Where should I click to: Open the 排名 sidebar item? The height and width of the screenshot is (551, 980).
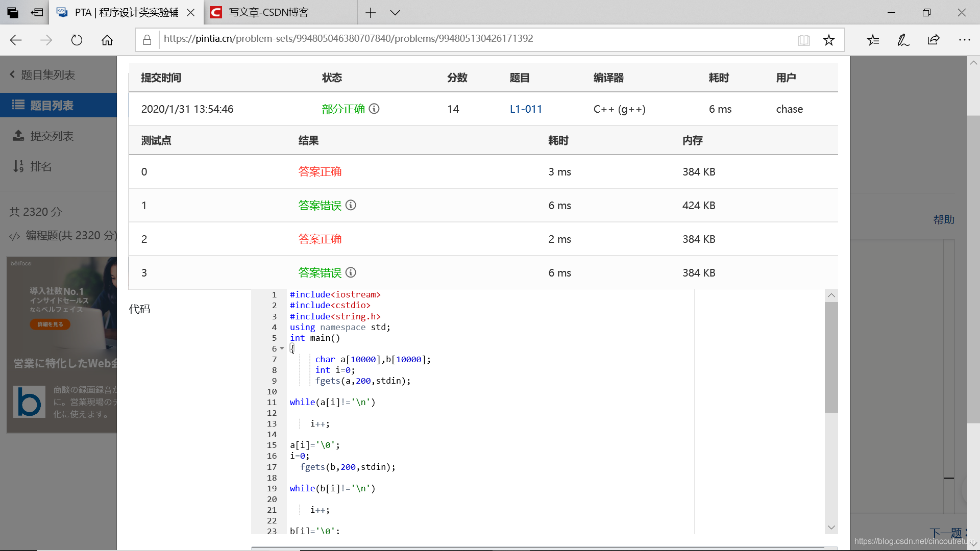[41, 166]
